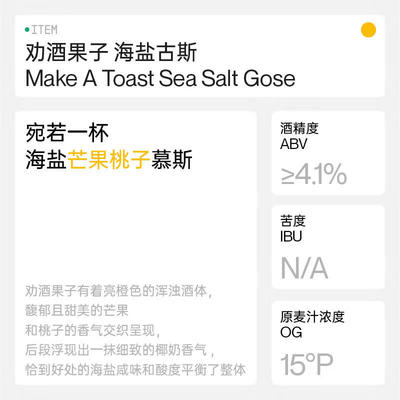The height and width of the screenshot is (400, 400).
Task: Click the yellow 芒果桃子 highlighted text
Action: [x=109, y=160]
